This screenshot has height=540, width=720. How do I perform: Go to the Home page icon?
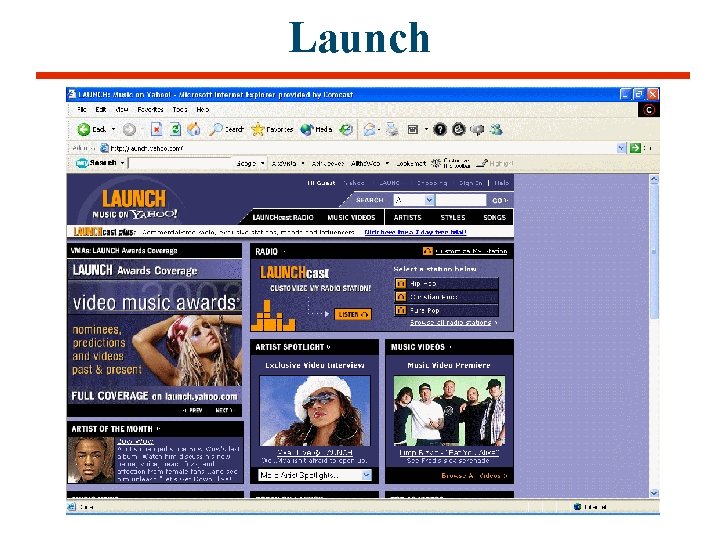[194, 129]
